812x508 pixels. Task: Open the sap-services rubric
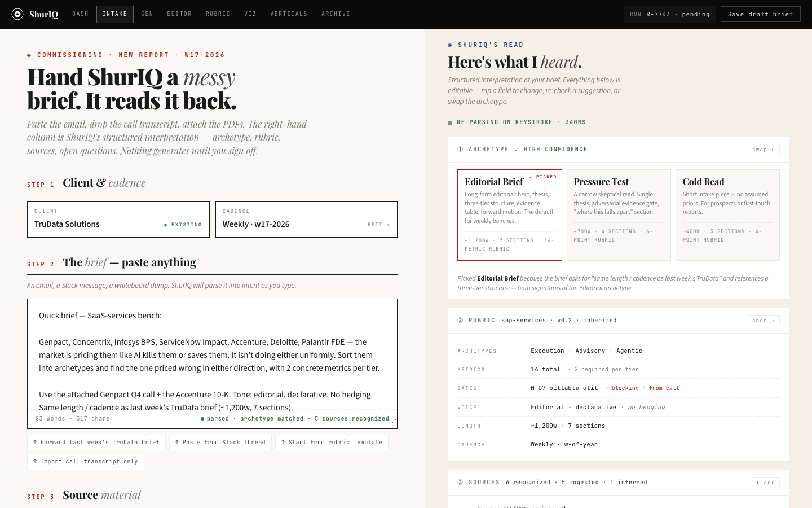click(763, 321)
